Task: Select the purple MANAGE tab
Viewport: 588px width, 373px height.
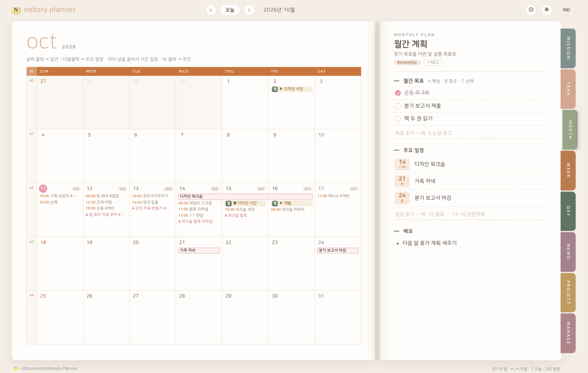Action: 568,333
